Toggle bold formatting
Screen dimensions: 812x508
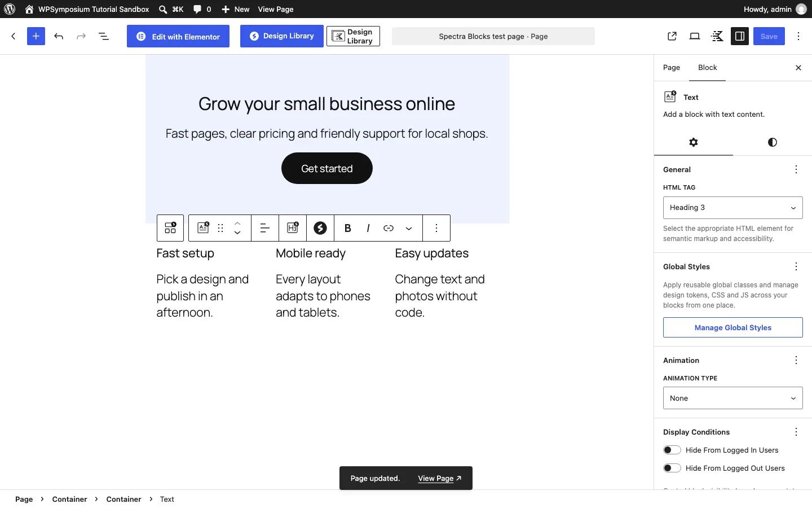tap(348, 228)
